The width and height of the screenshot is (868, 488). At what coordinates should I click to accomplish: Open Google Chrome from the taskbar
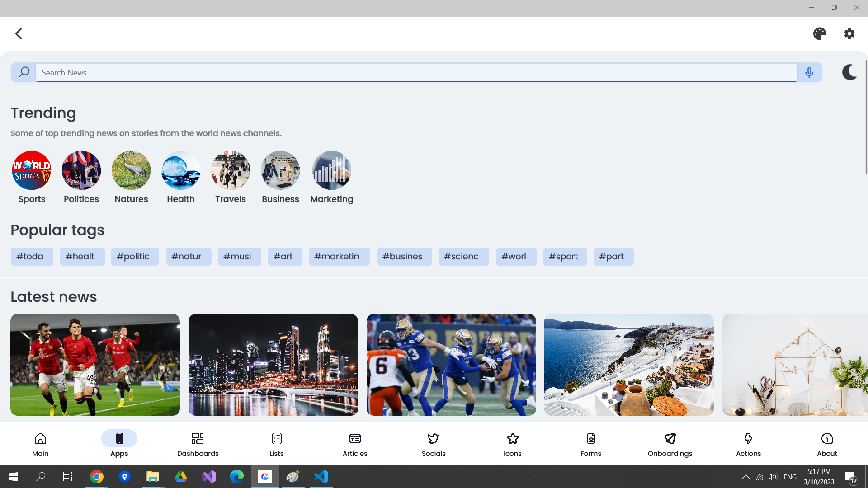(x=96, y=477)
